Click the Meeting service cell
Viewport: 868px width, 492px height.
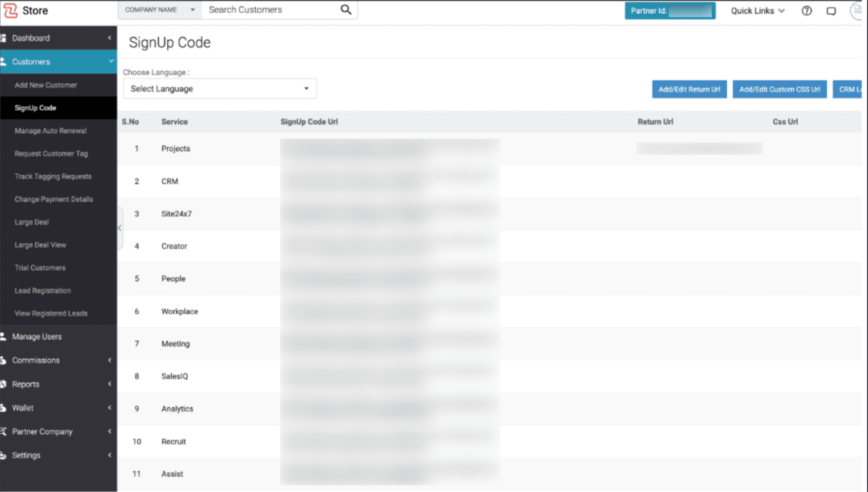point(175,344)
